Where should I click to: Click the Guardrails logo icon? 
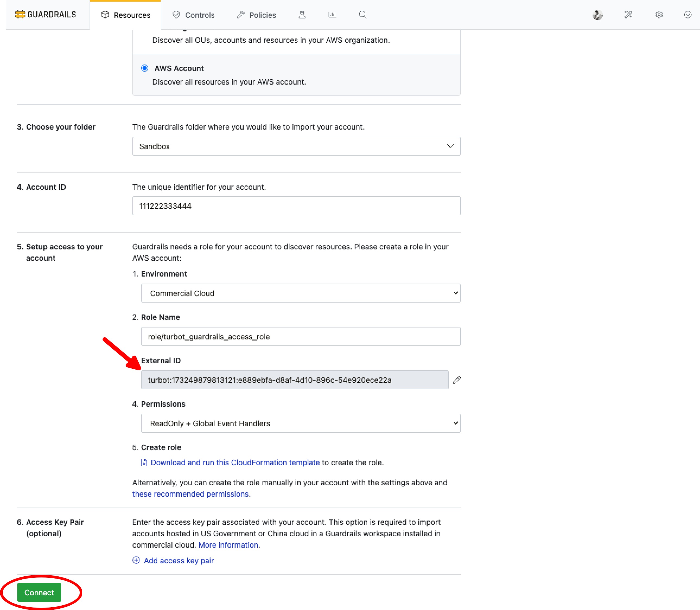(20, 14)
